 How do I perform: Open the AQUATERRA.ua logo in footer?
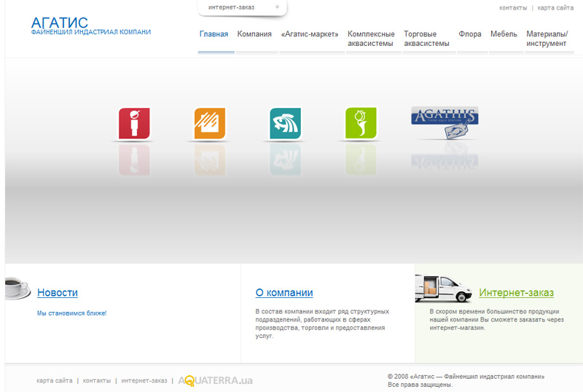coord(216,380)
